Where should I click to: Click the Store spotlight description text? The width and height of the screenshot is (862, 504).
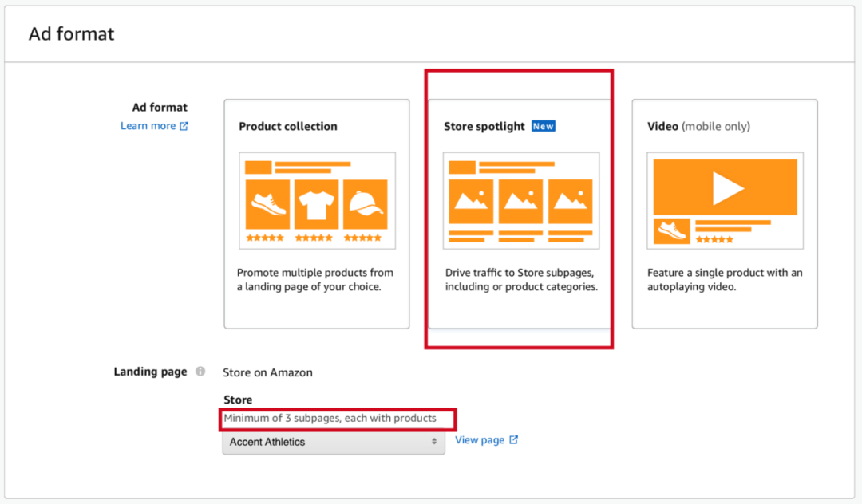(x=520, y=280)
